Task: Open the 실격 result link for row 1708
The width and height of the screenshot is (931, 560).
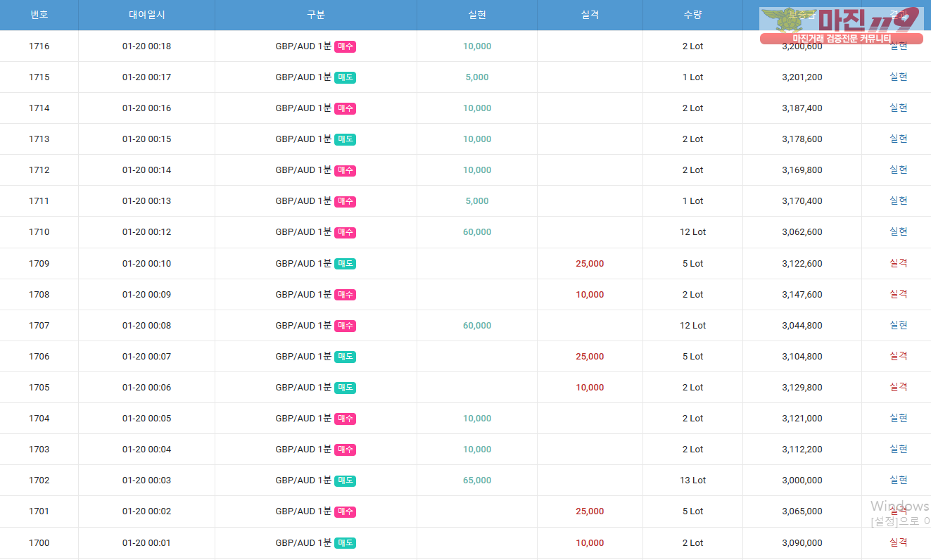Action: pyautogui.click(x=898, y=294)
